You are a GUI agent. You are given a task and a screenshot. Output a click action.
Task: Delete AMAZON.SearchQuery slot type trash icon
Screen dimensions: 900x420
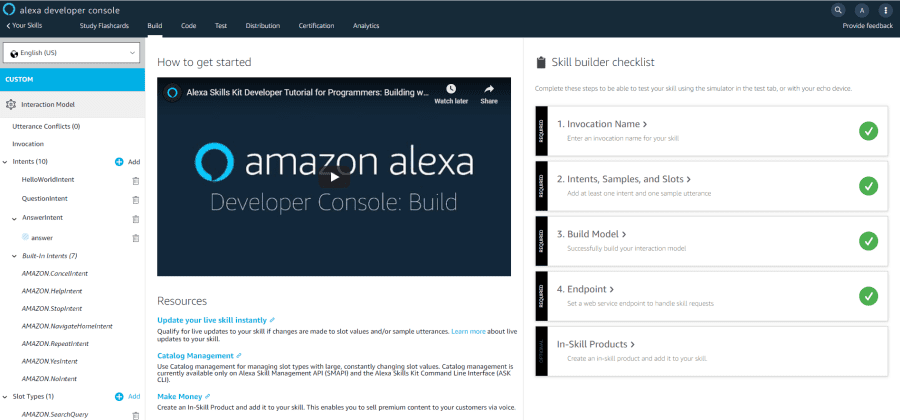click(x=135, y=415)
